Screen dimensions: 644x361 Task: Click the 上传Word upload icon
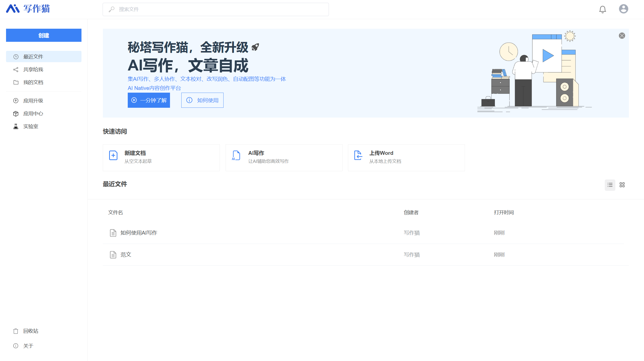[358, 156]
